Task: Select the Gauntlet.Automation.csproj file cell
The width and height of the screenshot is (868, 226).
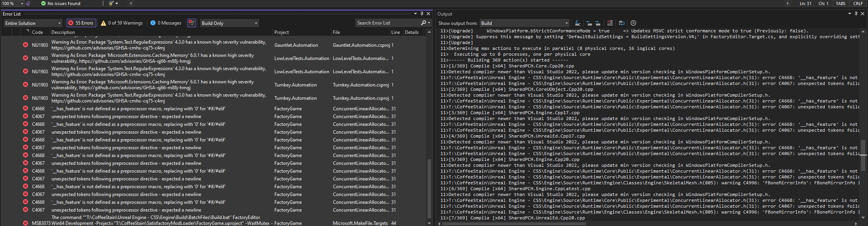Action: tap(361, 45)
